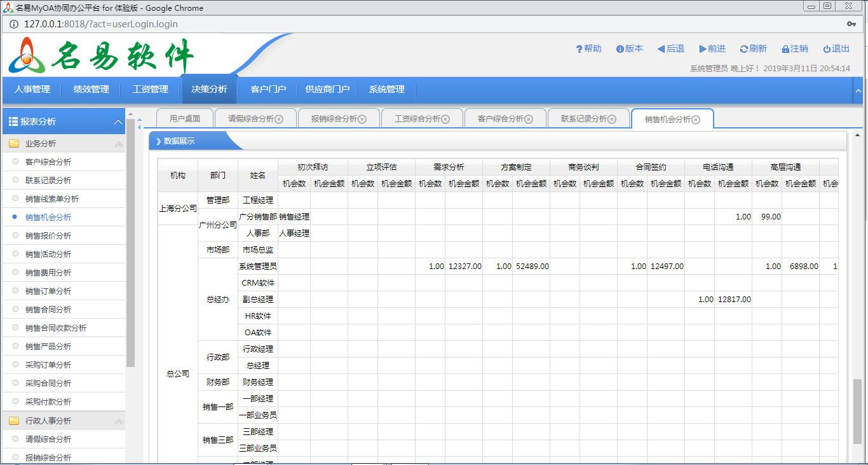Collapse the 业务分析 folder group

118,144
